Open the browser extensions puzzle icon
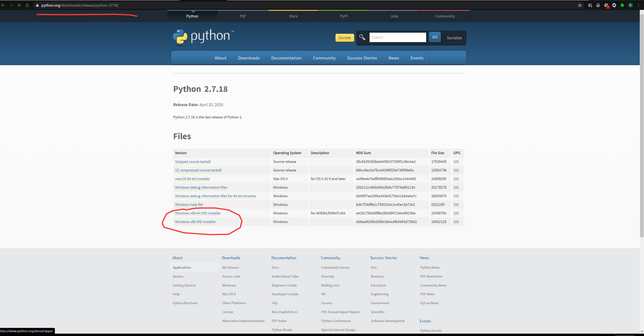Screen dimensions: 644x336 click(x=622, y=5)
